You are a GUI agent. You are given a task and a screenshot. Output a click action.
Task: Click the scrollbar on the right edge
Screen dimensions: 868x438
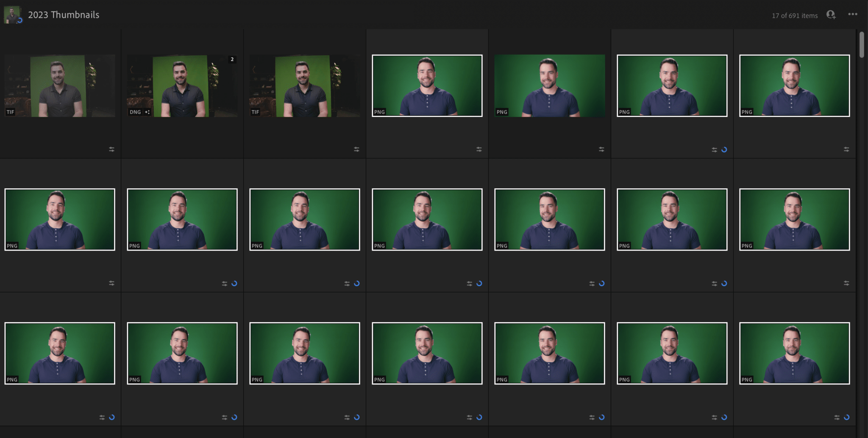862,45
